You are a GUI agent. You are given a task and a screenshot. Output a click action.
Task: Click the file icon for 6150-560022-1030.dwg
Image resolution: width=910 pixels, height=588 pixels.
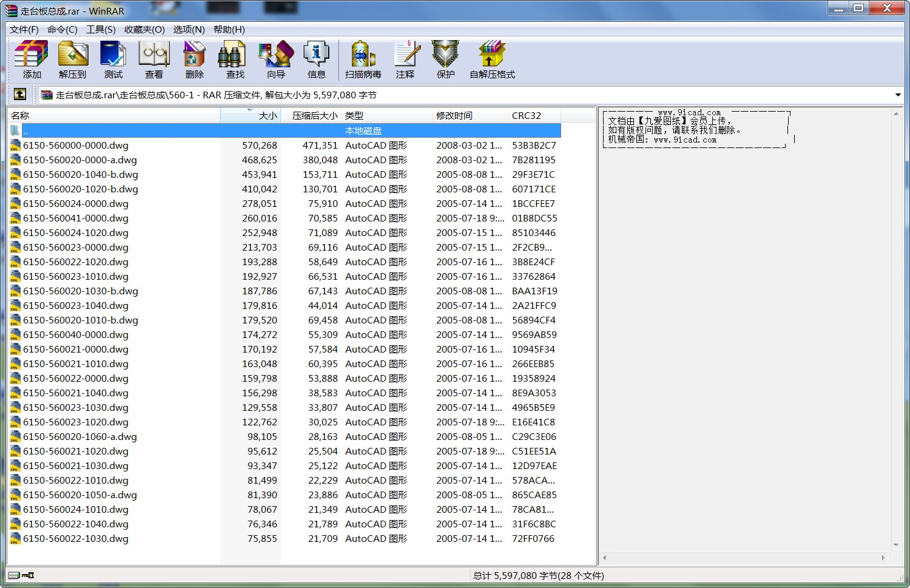(15, 538)
